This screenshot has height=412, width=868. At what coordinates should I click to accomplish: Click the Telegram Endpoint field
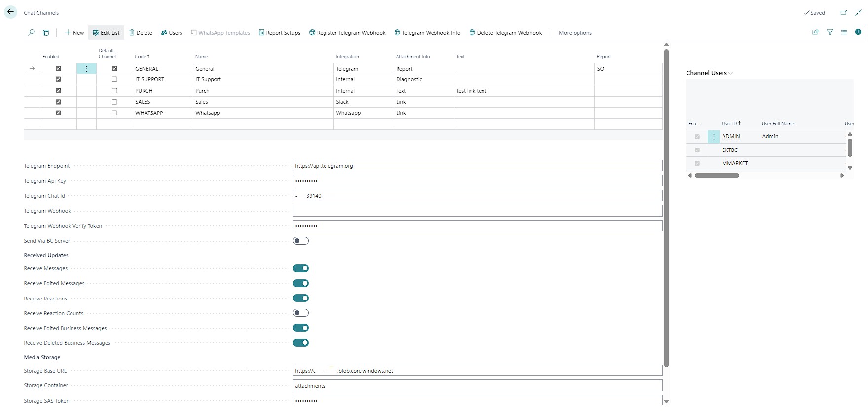click(477, 166)
